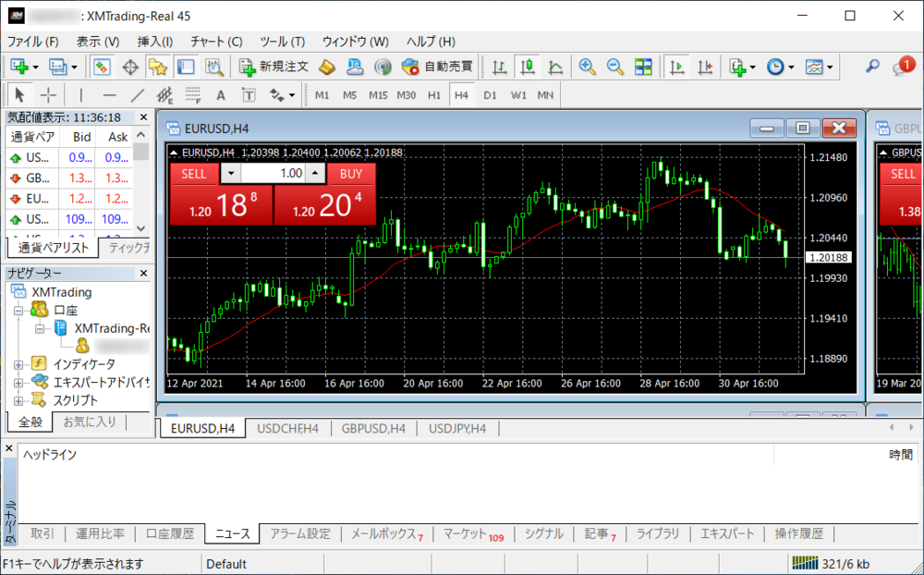The height and width of the screenshot is (575, 924).
Task: Zoom in on the chart
Action: pyautogui.click(x=587, y=67)
